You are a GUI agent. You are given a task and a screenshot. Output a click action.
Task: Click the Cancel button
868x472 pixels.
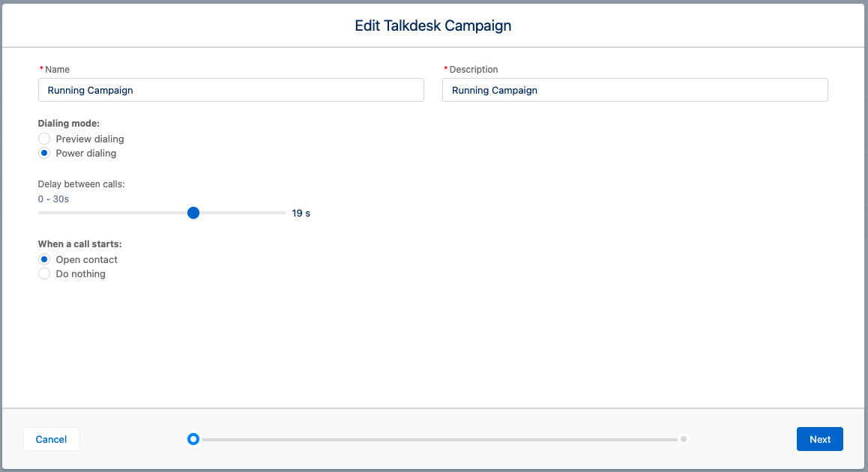coord(51,439)
